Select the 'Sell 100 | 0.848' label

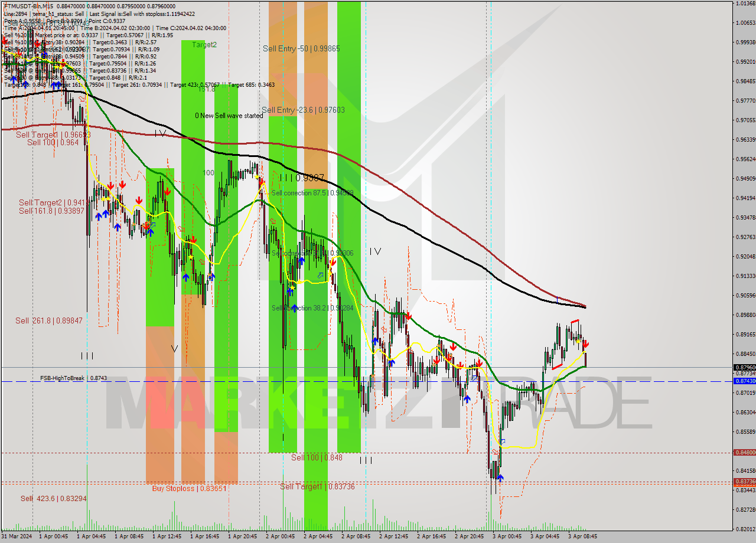point(317,457)
